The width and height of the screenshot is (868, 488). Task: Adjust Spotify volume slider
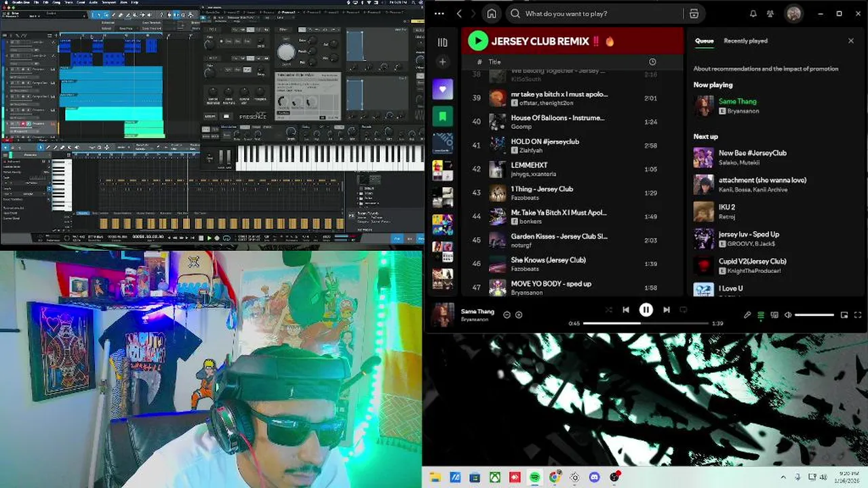tap(814, 314)
